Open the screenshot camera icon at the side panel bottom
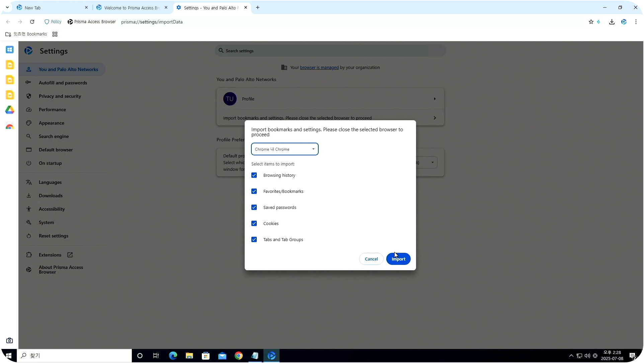 point(10,341)
